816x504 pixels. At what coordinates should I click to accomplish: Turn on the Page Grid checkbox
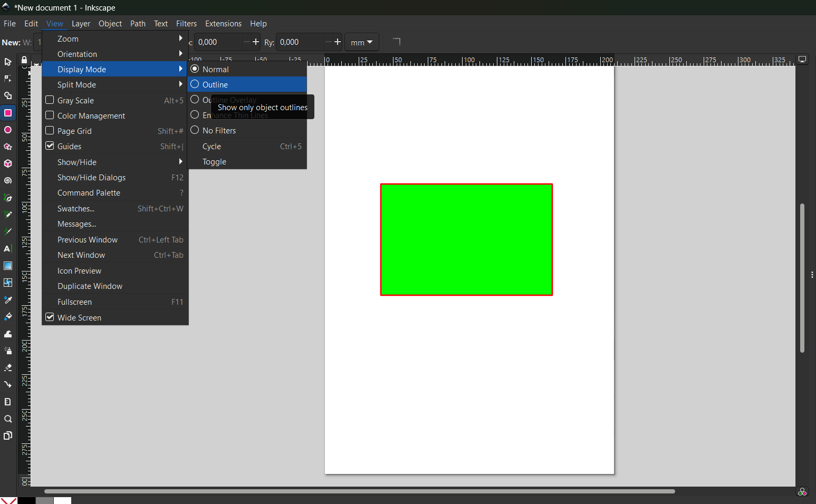pyautogui.click(x=50, y=131)
